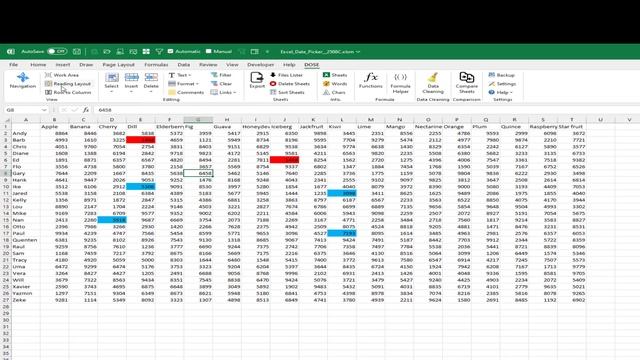Open the Navigation pane tool

[x=22, y=80]
